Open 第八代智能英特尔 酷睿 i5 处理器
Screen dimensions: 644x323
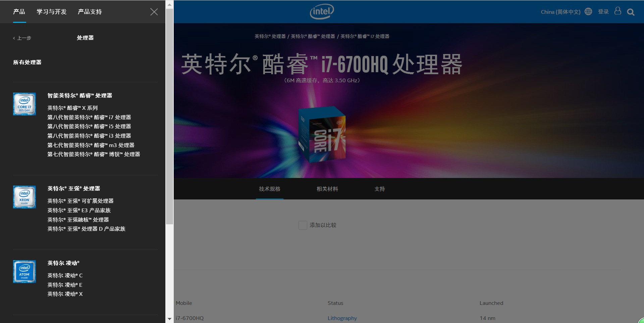click(89, 127)
